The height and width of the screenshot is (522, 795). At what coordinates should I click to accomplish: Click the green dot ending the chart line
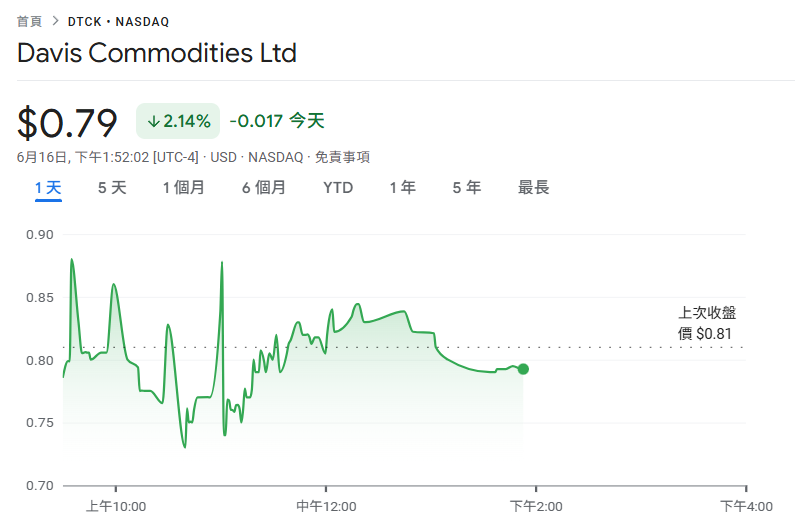click(523, 369)
